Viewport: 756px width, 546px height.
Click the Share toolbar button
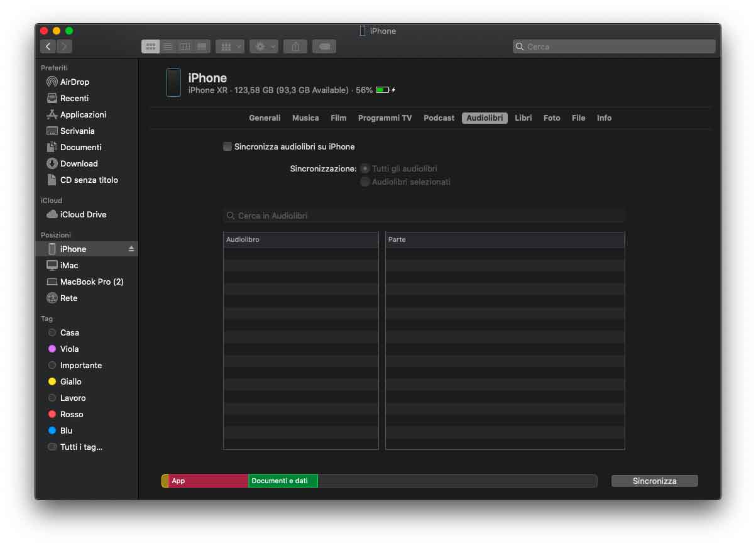click(295, 46)
